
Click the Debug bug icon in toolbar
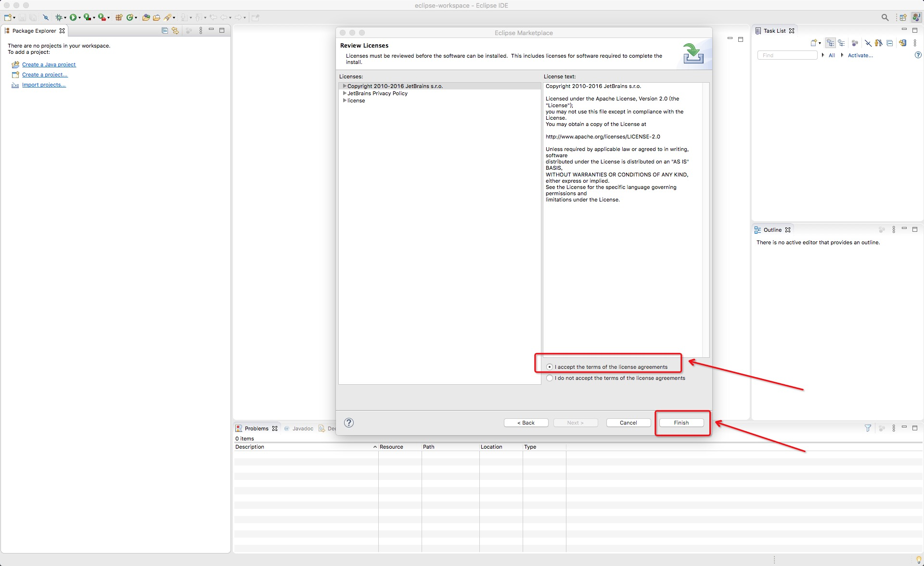59,17
